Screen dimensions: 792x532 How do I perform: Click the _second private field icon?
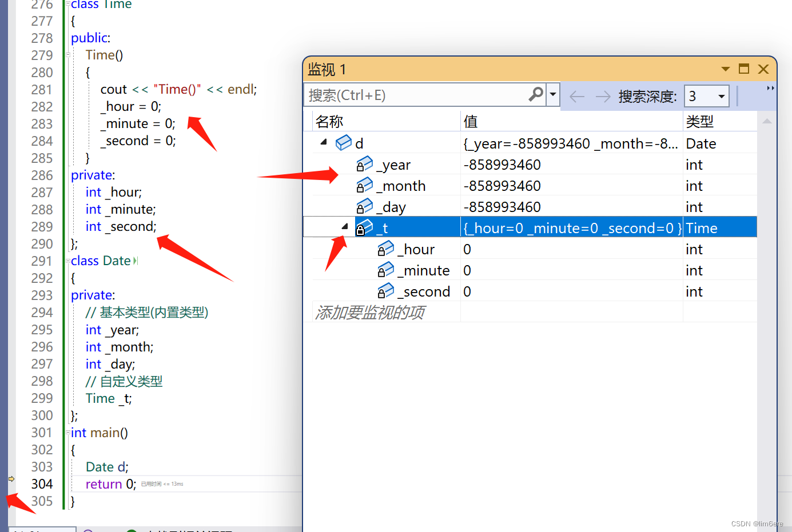(x=385, y=291)
